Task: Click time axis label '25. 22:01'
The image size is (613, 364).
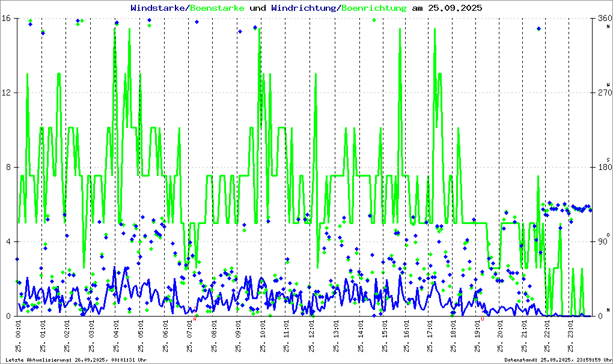Action: pyautogui.click(x=546, y=336)
